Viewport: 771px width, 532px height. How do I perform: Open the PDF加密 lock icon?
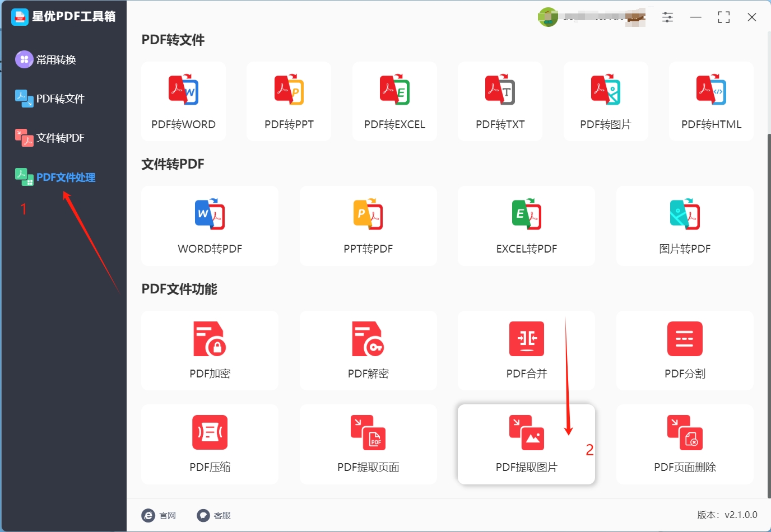[210, 339]
